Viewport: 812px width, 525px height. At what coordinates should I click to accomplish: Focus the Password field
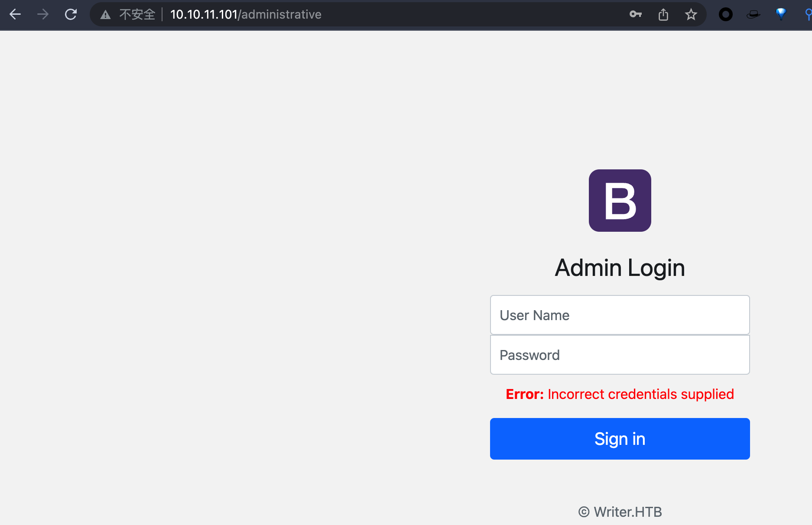click(620, 355)
